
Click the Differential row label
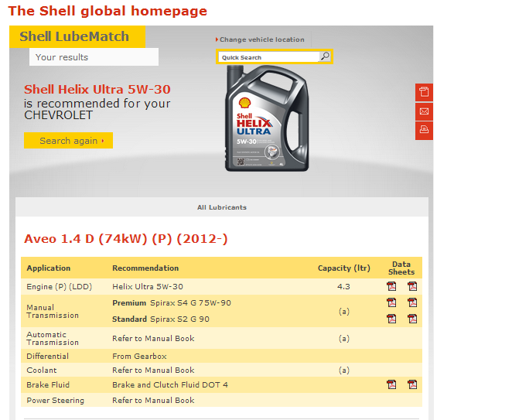[48, 356]
